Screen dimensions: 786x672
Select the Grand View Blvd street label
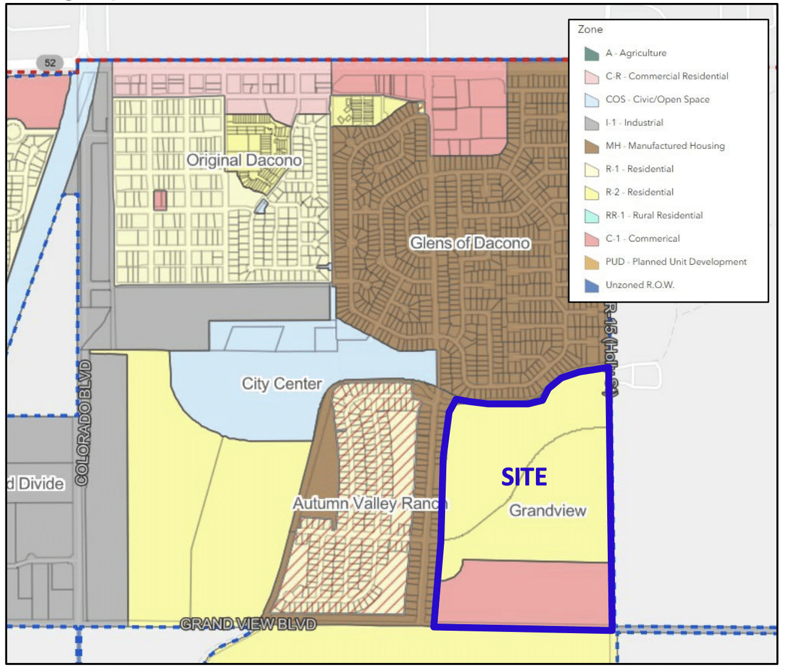click(x=248, y=624)
